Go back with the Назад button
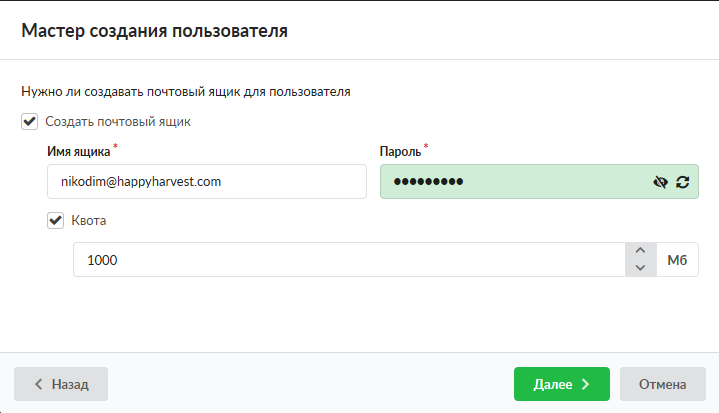The height and width of the screenshot is (413, 719). pyautogui.click(x=61, y=384)
